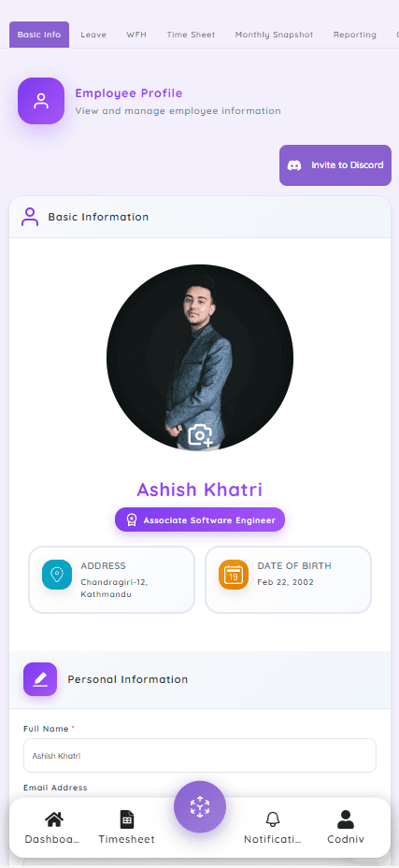This screenshot has height=868, width=399.
Task: Open the Monthly Snapshot tab
Action: (274, 35)
